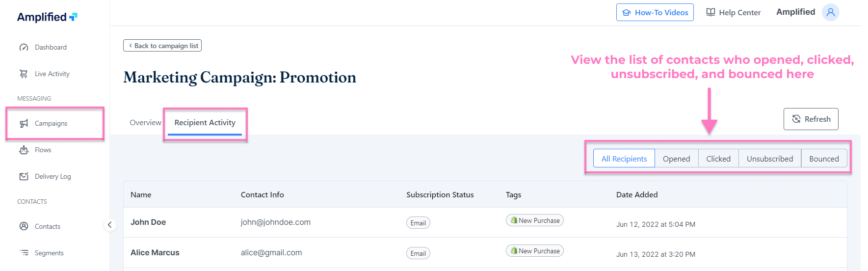Click the Segments list icon

[24, 253]
